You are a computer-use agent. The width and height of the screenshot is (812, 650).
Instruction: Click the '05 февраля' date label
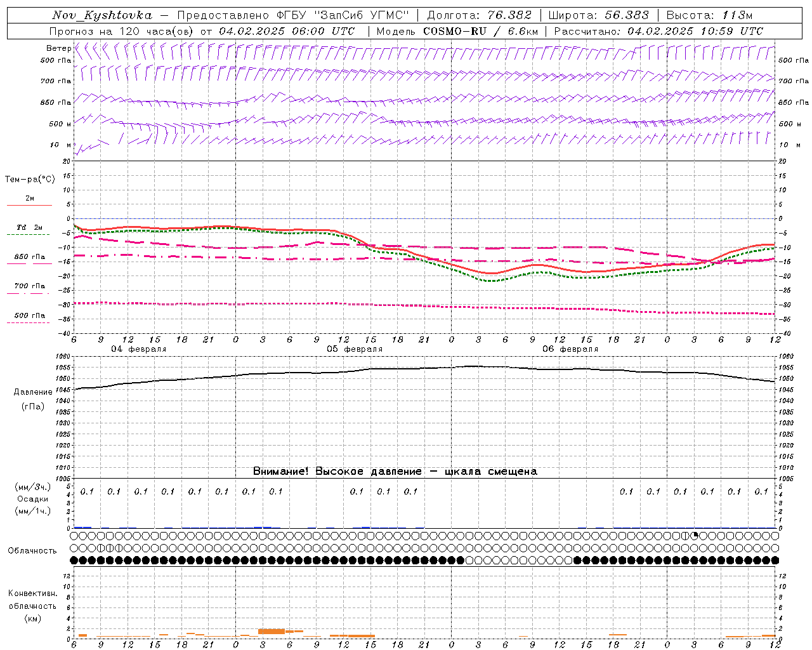355,349
